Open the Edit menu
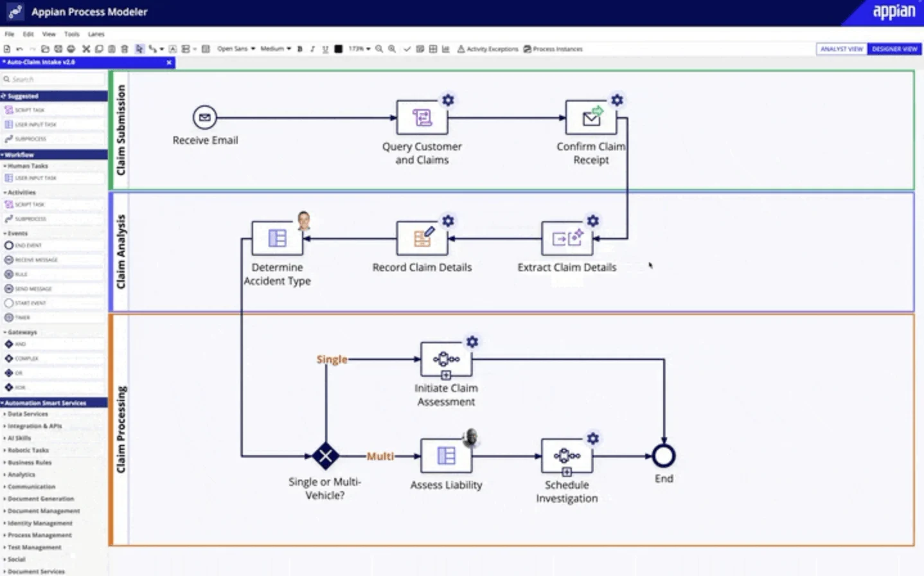This screenshot has height=576, width=924. pyautogui.click(x=28, y=34)
